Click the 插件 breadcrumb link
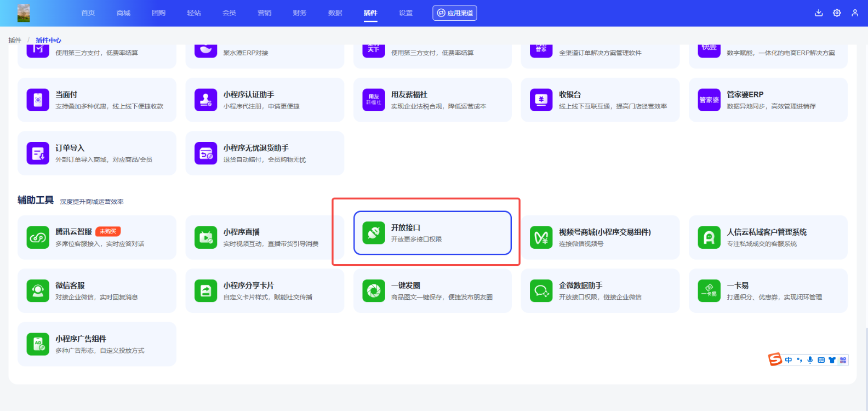868x411 pixels. pyautogui.click(x=15, y=40)
